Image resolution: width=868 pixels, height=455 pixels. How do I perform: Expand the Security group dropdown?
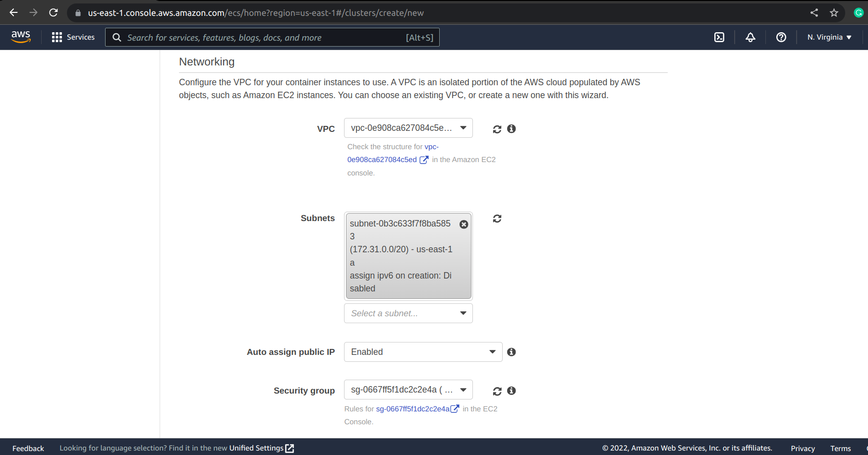(408, 390)
